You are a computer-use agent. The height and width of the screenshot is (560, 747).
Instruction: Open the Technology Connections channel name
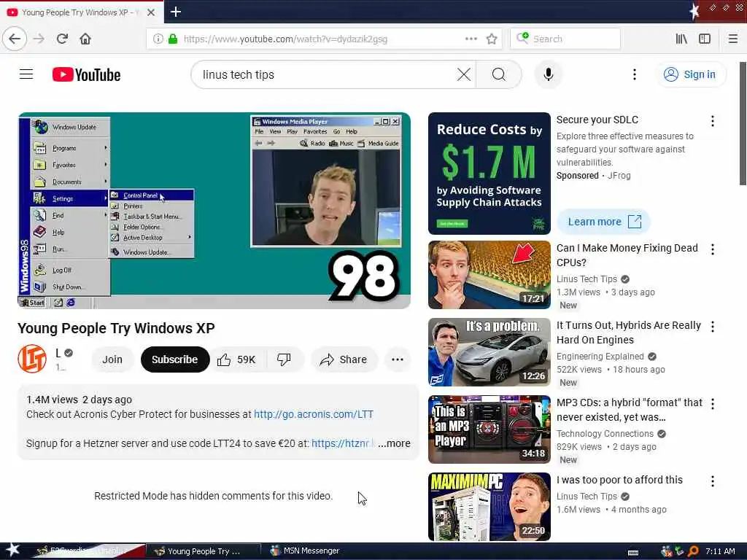tap(605, 433)
